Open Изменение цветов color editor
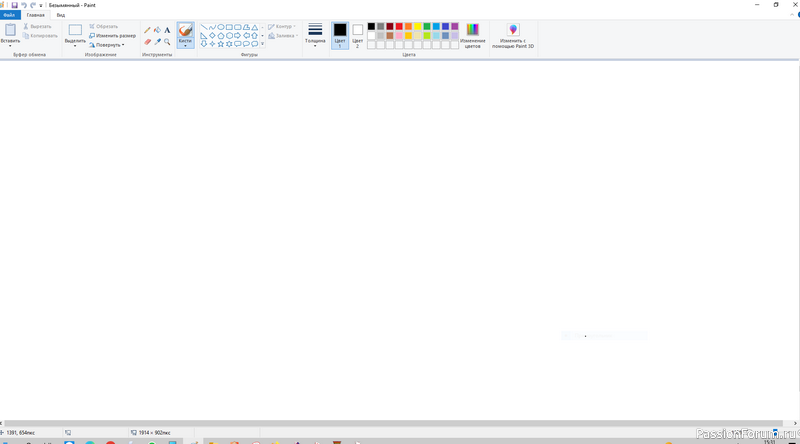The width and height of the screenshot is (800, 444). (x=473, y=36)
